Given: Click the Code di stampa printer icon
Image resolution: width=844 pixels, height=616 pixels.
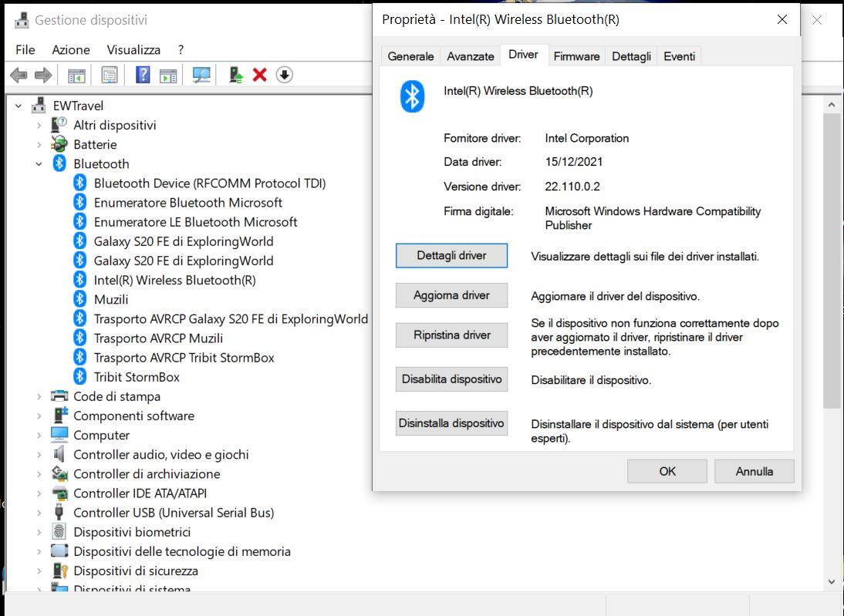Looking at the screenshot, I should point(59,396).
